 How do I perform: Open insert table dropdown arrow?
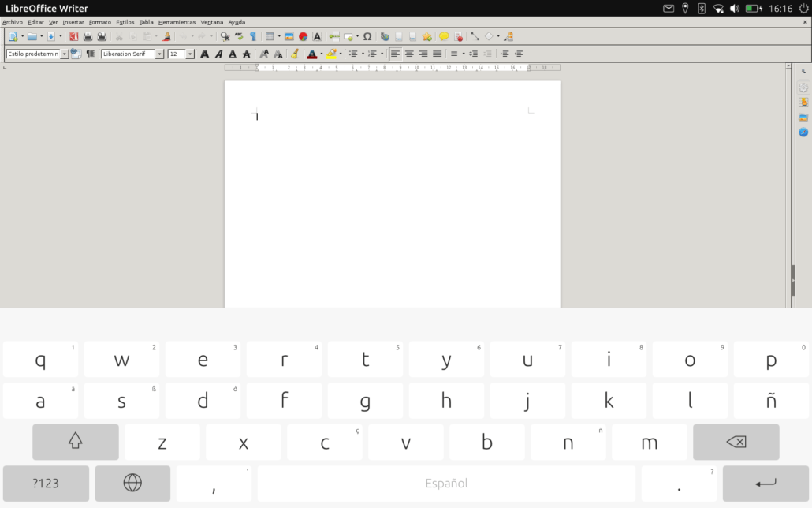tap(279, 36)
